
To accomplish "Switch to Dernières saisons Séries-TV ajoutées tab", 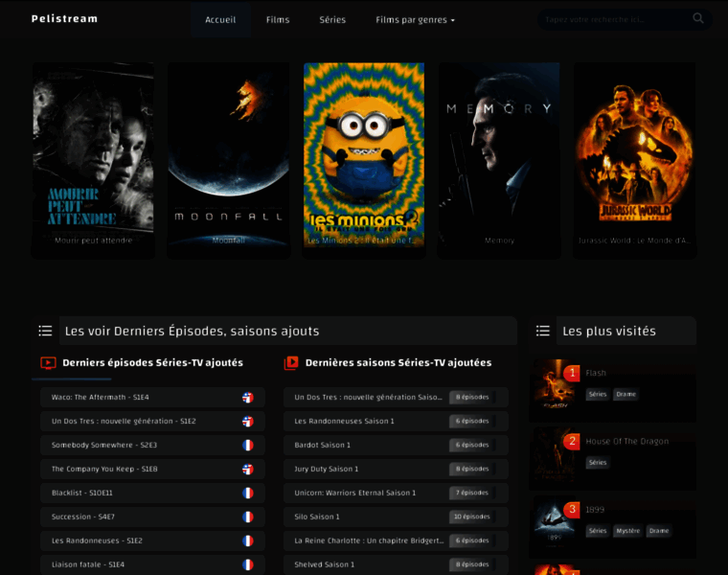I will coord(388,363).
